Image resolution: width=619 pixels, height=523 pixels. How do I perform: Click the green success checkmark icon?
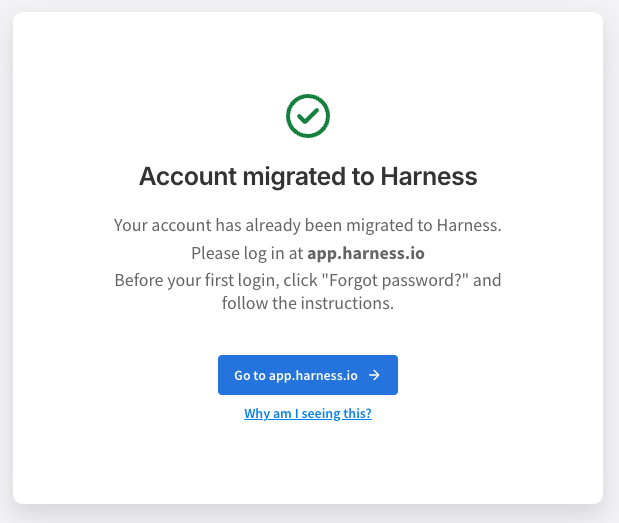pos(308,116)
